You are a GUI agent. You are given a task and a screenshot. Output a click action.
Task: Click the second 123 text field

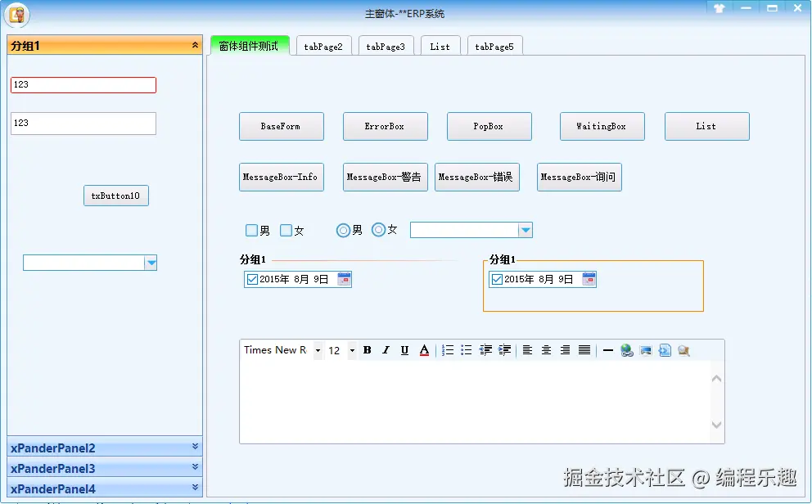pos(83,124)
